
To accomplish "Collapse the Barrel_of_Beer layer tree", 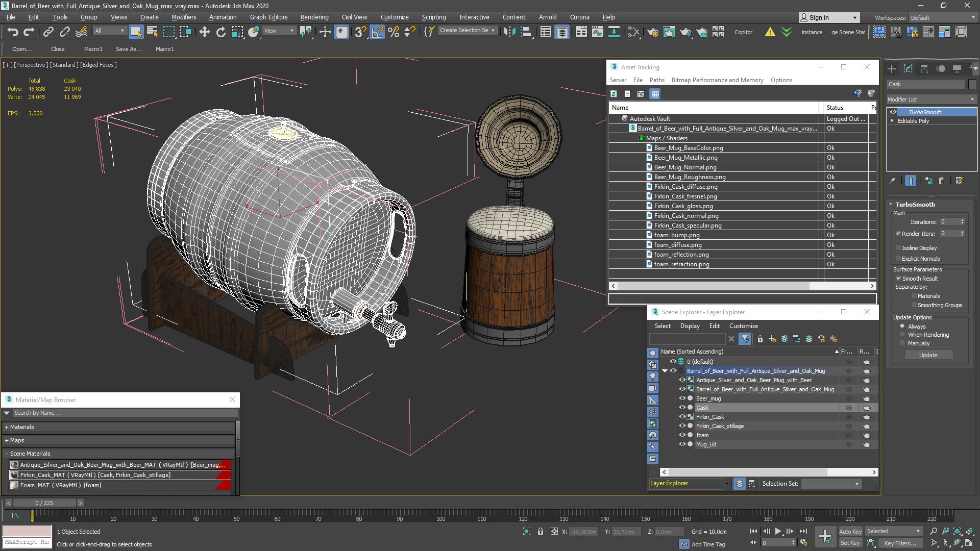I will (x=665, y=371).
